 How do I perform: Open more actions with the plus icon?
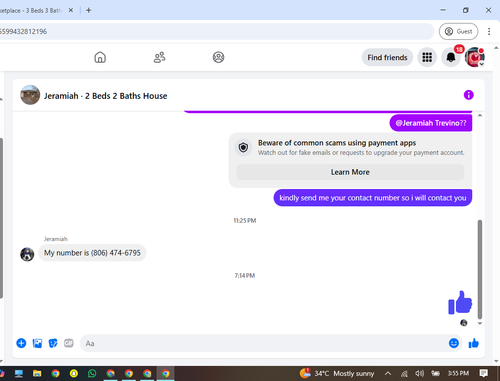(x=21, y=343)
